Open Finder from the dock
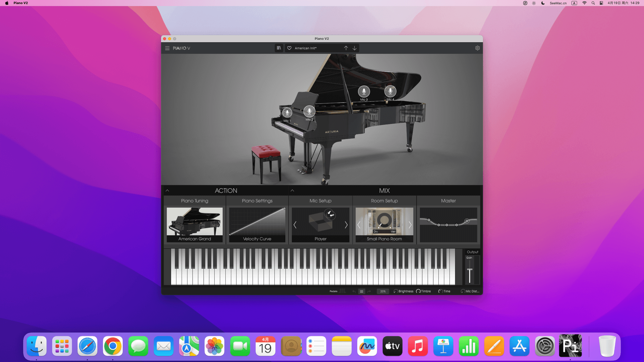Image resolution: width=644 pixels, height=362 pixels. pyautogui.click(x=37, y=346)
